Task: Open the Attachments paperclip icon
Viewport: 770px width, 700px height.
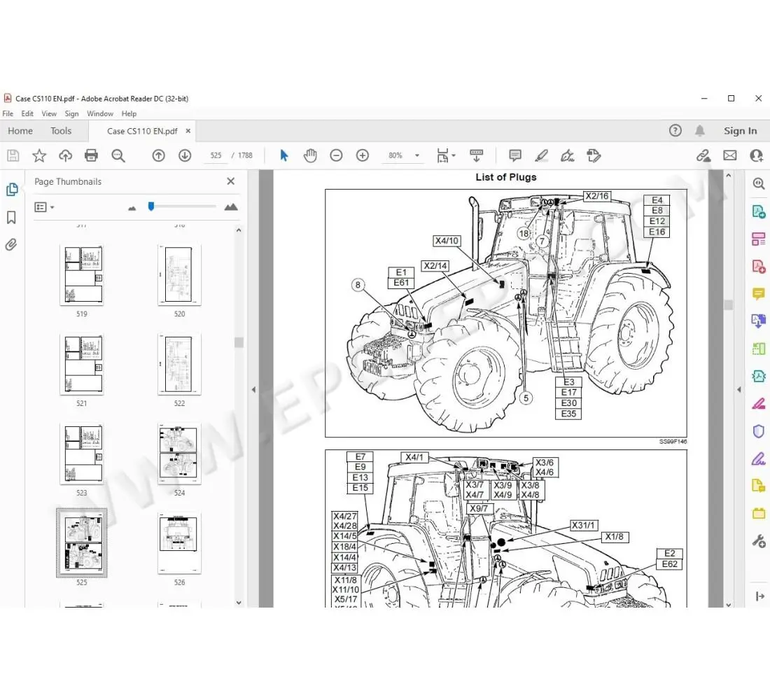Action: (11, 244)
